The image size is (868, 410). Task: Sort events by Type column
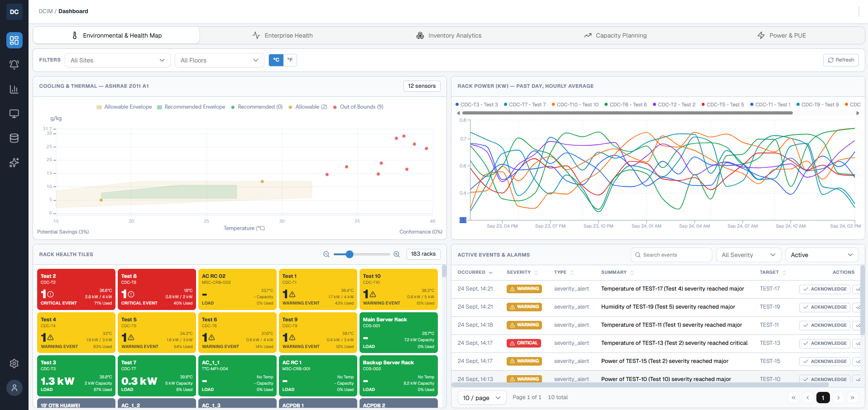point(564,272)
